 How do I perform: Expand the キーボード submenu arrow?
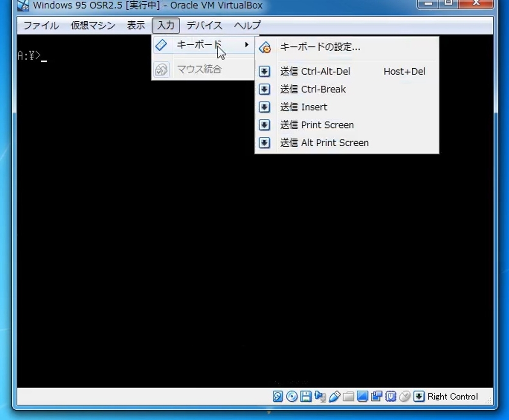(246, 45)
